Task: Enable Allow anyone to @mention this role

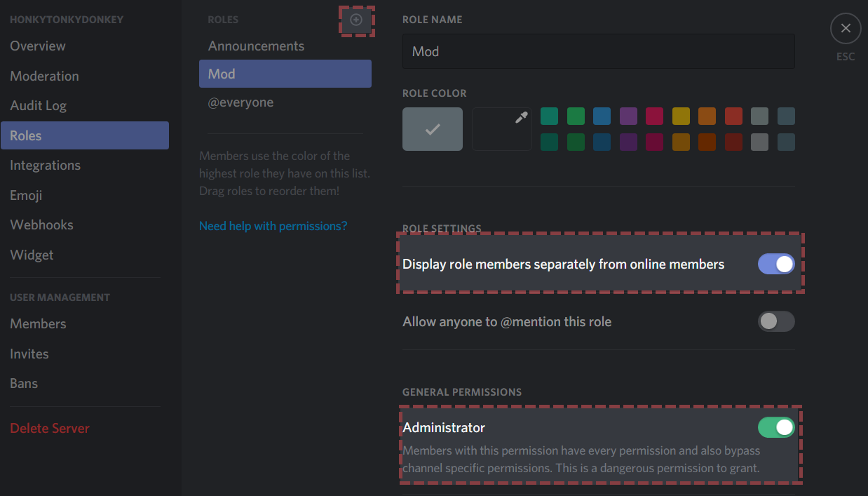Action: (x=776, y=322)
